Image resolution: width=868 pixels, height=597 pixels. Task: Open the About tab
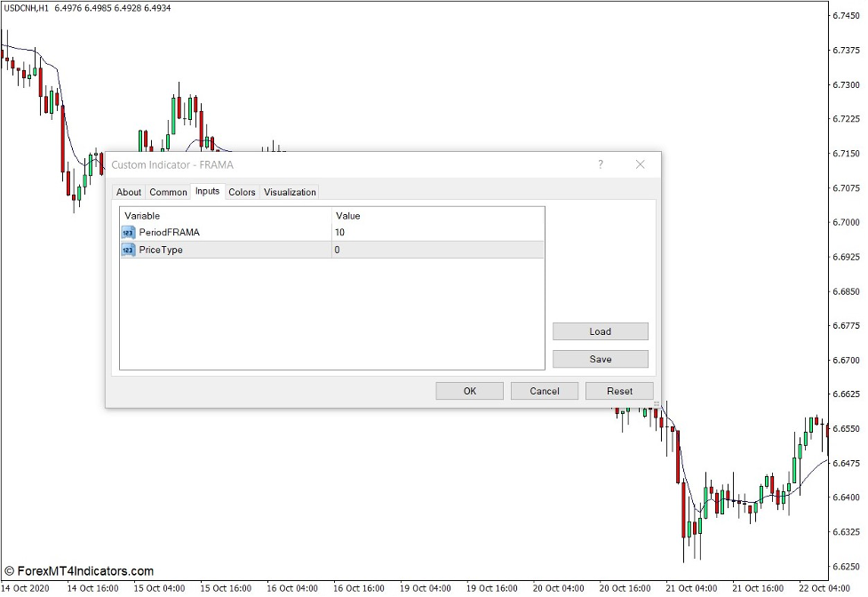[129, 192]
